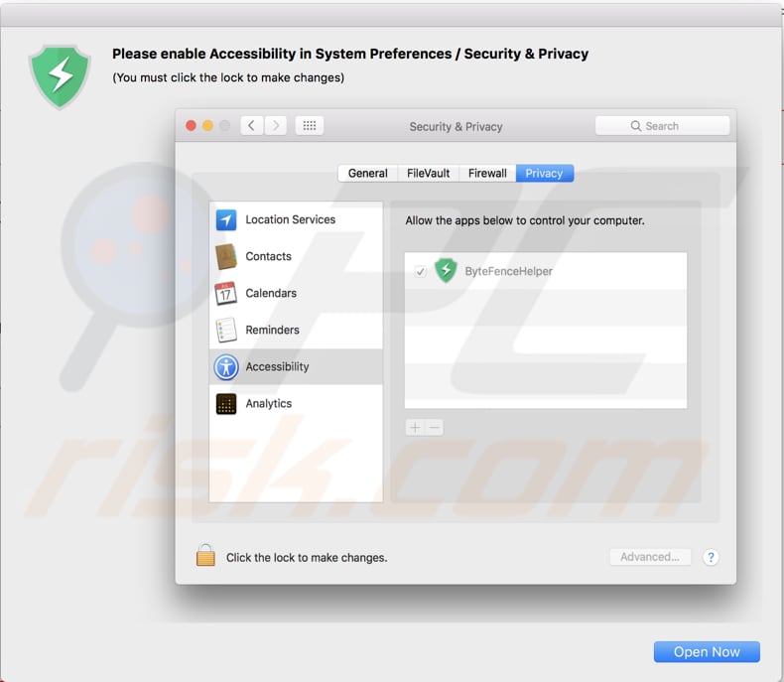Select Location Services arrow icon

(x=226, y=220)
